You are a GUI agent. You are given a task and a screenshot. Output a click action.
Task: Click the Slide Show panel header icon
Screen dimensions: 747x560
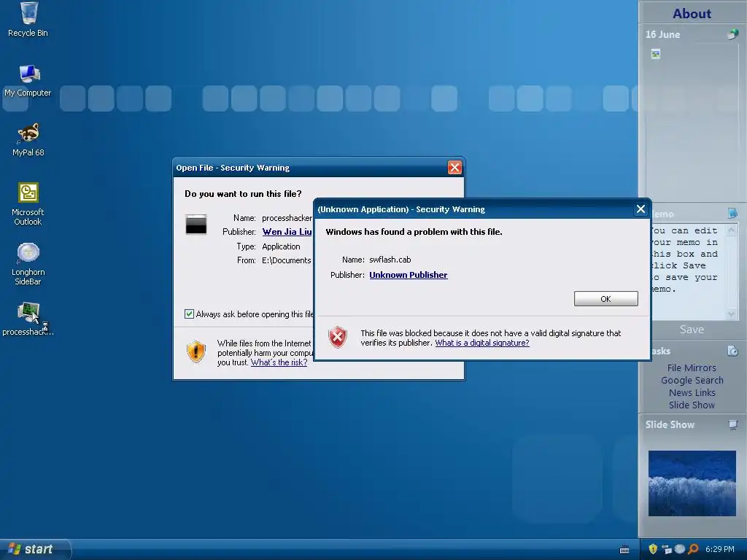(x=733, y=424)
